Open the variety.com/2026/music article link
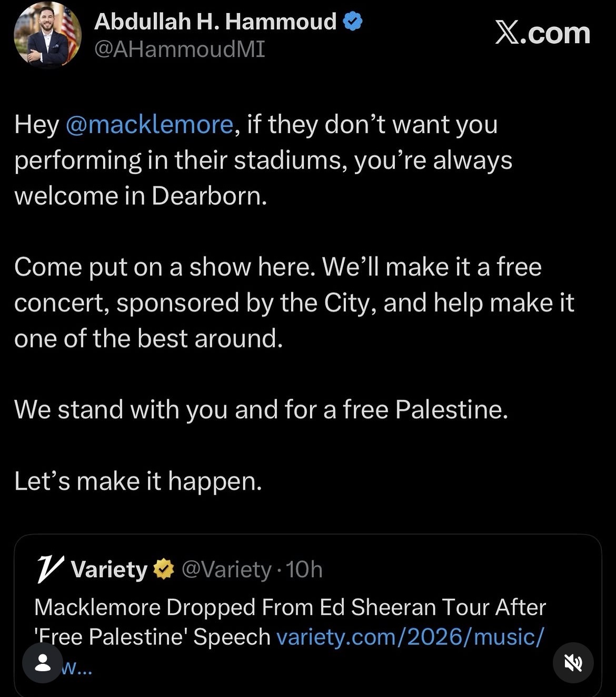The height and width of the screenshot is (697, 616). point(410,637)
